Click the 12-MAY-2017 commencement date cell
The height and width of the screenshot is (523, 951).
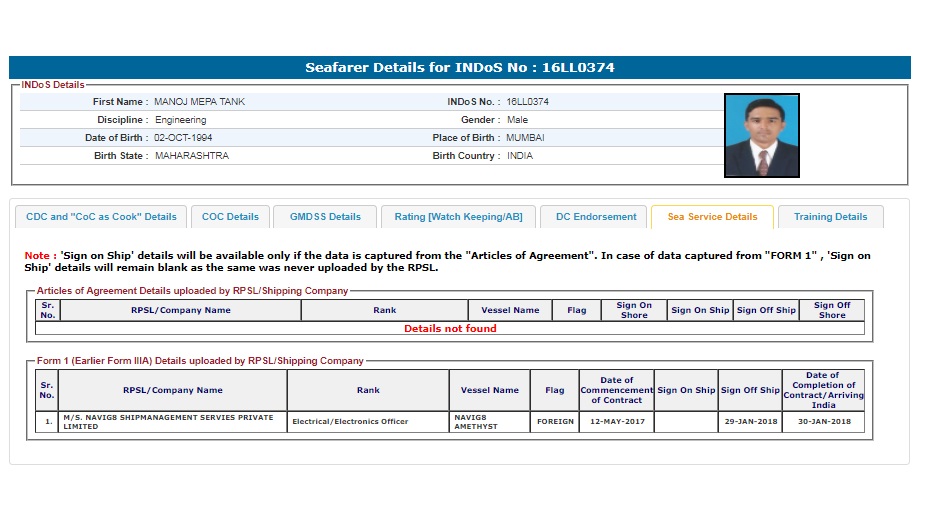616,422
